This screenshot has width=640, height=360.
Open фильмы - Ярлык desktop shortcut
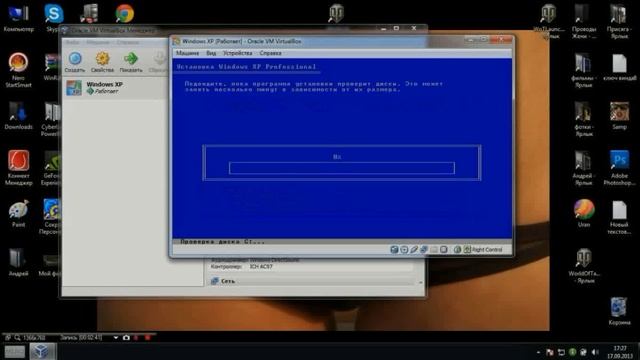pyautogui.click(x=584, y=71)
